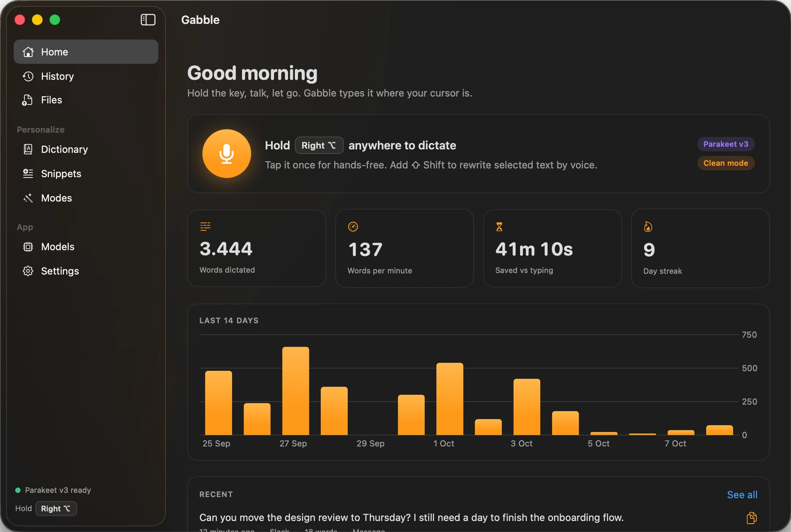
Task: Click the LAST 14 DAYS chart title
Action: pos(229,321)
